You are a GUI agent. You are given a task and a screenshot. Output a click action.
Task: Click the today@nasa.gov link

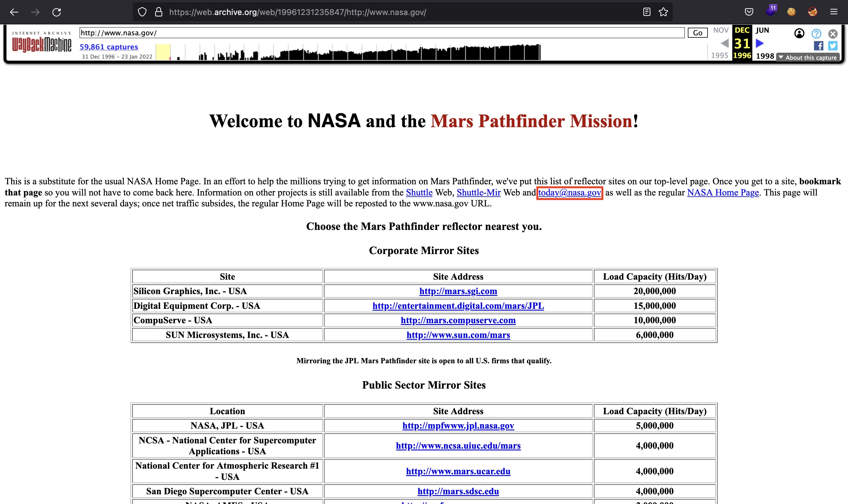click(x=569, y=193)
